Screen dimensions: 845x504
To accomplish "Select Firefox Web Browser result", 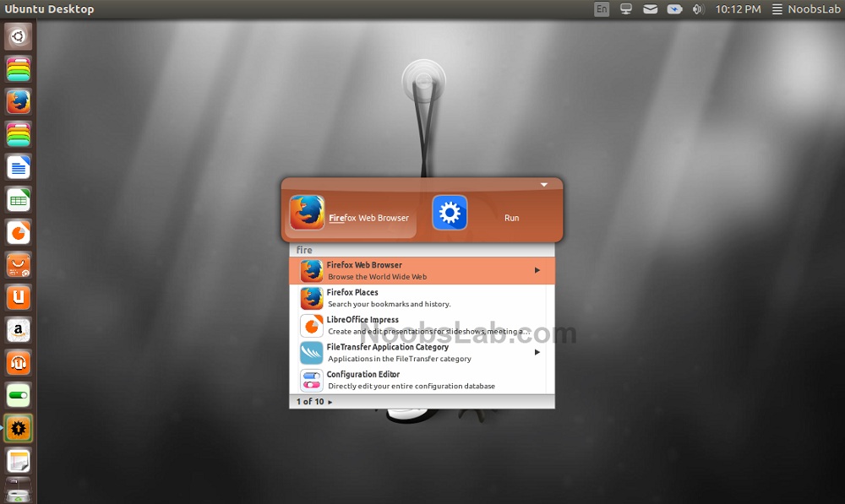I will point(422,270).
